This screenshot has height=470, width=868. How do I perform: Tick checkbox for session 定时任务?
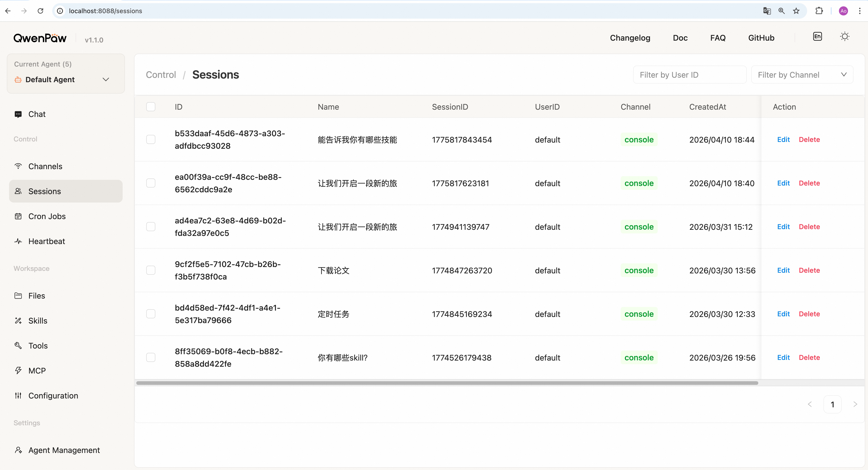tap(151, 314)
